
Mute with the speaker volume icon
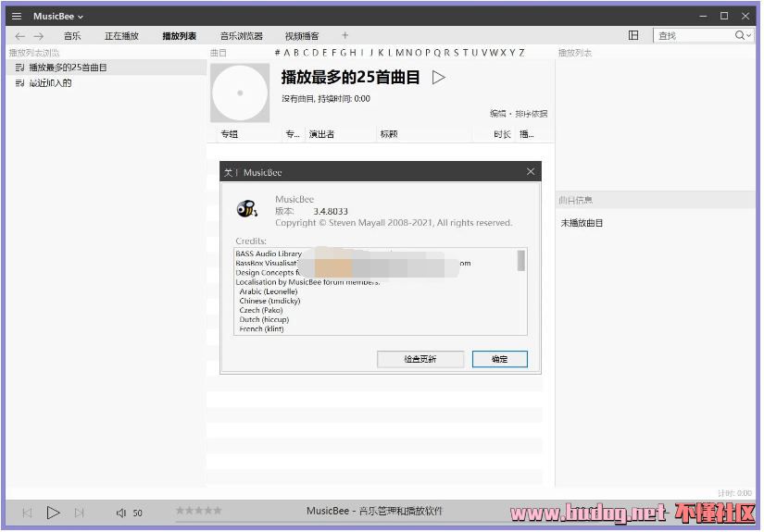[120, 513]
